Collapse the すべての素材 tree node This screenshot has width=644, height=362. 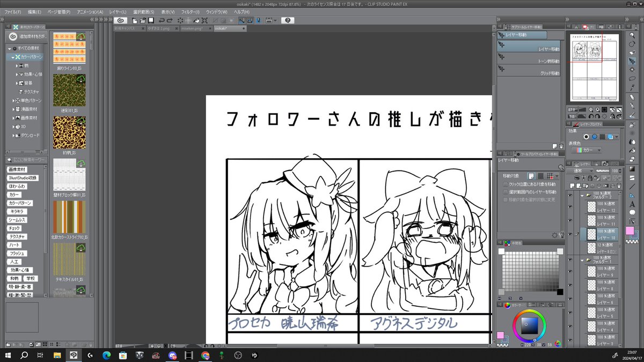click(x=9, y=48)
